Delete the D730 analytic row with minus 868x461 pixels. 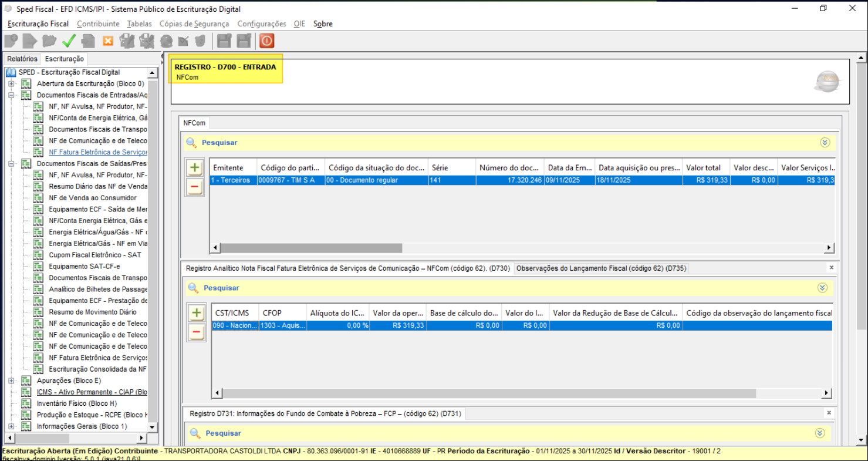click(x=197, y=332)
